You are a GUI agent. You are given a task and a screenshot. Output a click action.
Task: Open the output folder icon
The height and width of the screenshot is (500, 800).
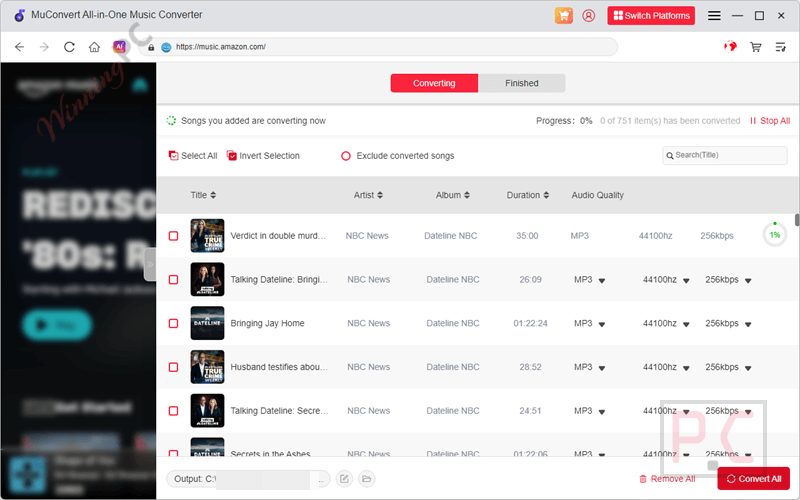pos(366,479)
